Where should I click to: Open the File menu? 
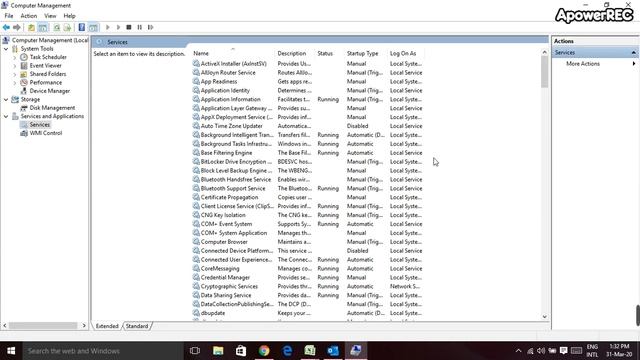(x=9, y=16)
